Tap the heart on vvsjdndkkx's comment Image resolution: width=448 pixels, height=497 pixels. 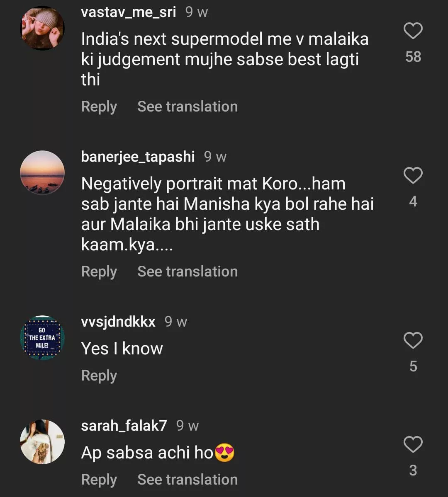(413, 341)
